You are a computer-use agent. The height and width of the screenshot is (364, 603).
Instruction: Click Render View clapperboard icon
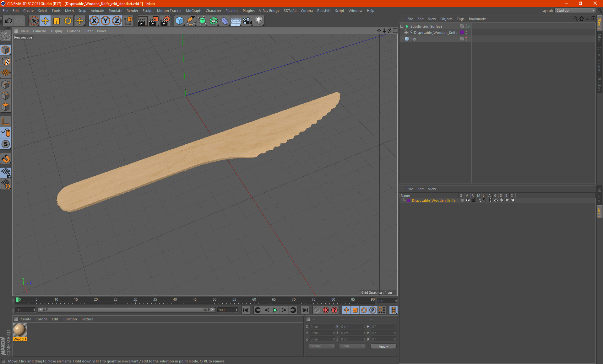tap(142, 21)
